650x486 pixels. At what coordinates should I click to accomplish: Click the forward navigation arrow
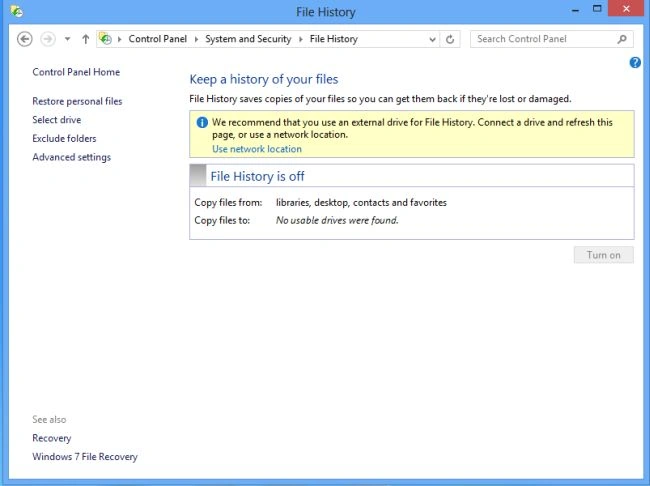click(48, 39)
